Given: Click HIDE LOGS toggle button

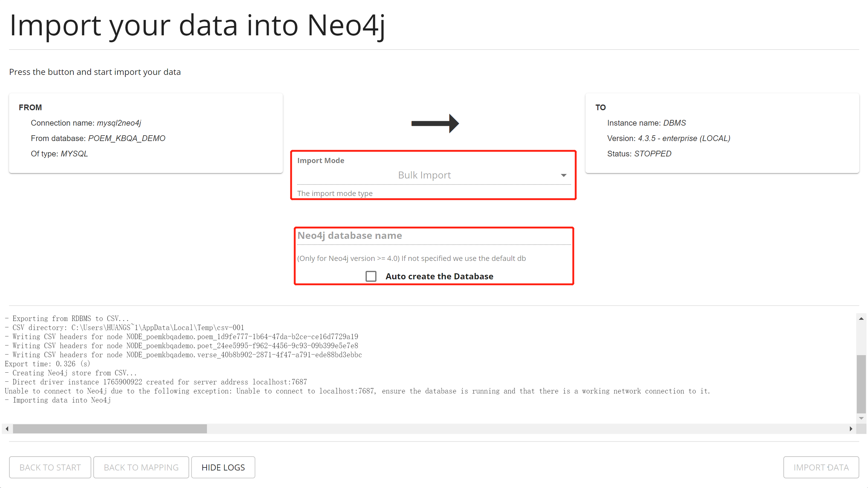Looking at the screenshot, I should click(x=223, y=467).
